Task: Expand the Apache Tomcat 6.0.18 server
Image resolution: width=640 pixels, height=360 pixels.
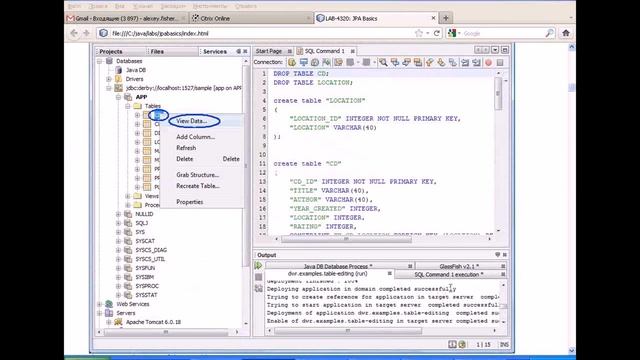Action: click(109, 322)
